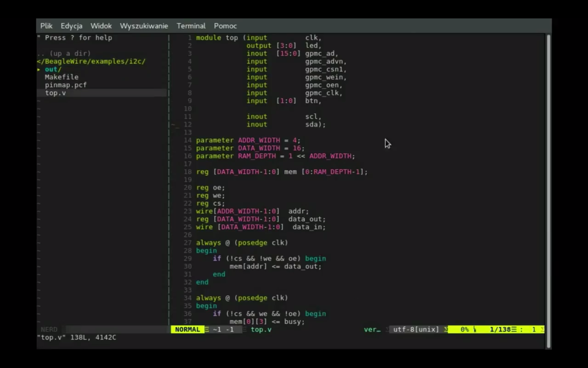Open the Pomoc menu

click(x=225, y=26)
